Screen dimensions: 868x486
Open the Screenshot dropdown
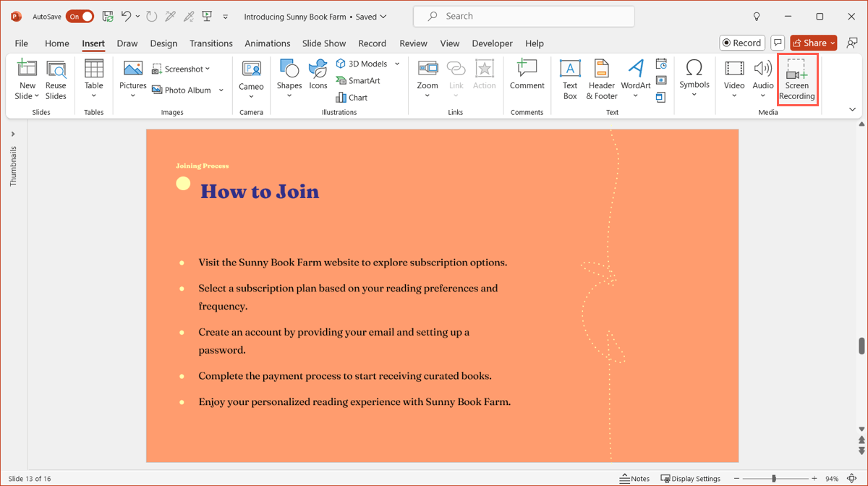[181, 69]
